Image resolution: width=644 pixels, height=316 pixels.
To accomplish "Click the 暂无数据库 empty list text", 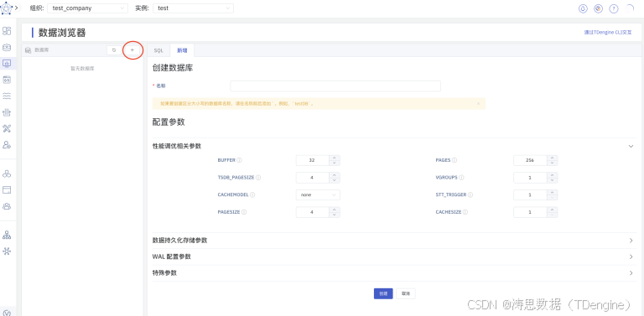I will tap(82, 69).
